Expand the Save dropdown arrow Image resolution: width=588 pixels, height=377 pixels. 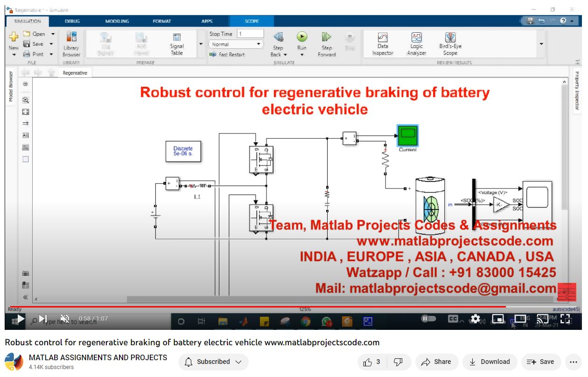pos(51,44)
